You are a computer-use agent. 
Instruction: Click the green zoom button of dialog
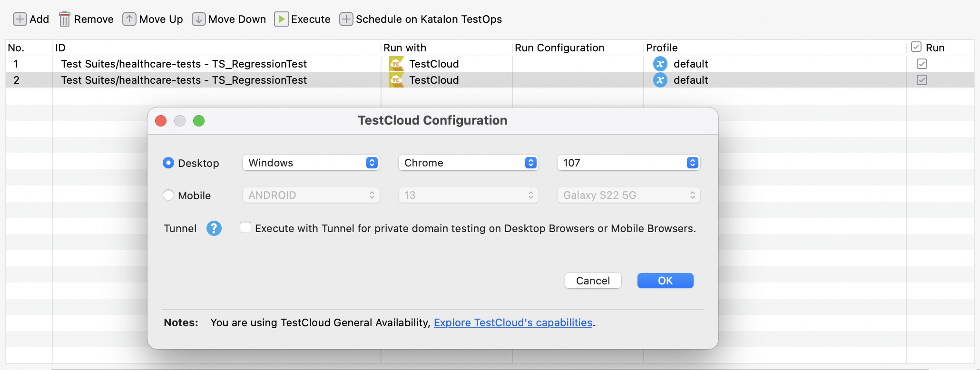tap(199, 121)
